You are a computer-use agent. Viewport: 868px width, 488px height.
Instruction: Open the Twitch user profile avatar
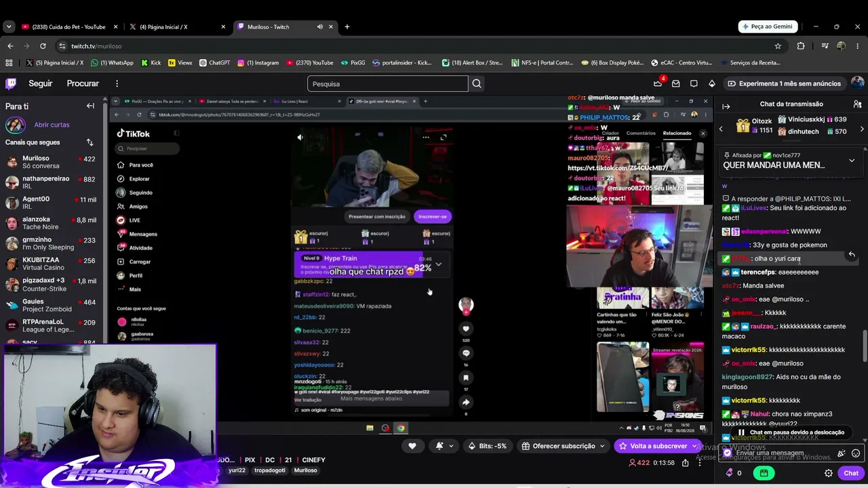857,83
